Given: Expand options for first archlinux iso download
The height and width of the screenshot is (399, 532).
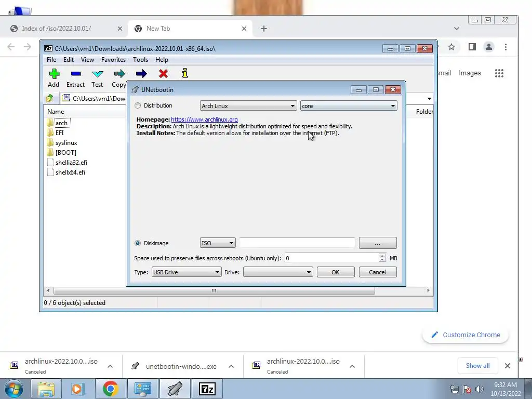Looking at the screenshot, I should coord(110,366).
